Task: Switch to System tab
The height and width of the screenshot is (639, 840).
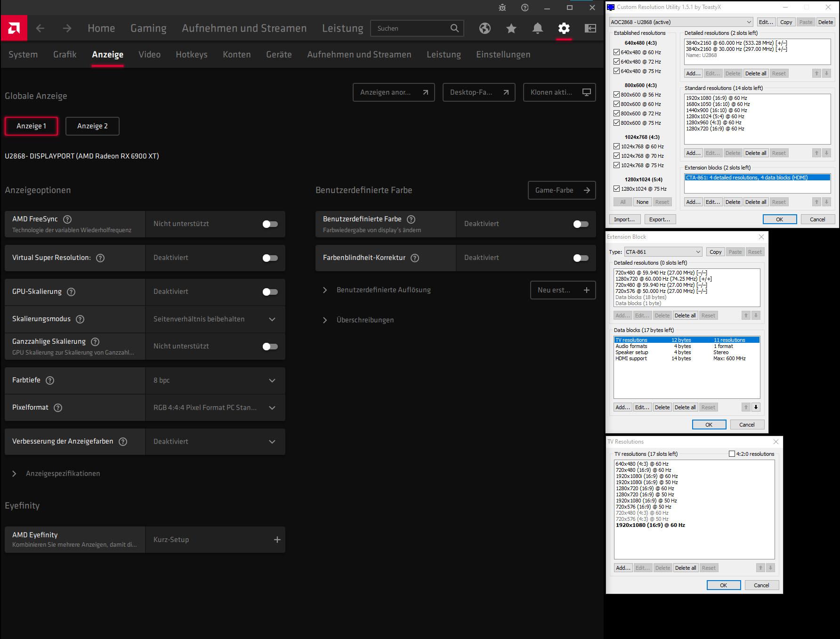Action: pos(23,55)
